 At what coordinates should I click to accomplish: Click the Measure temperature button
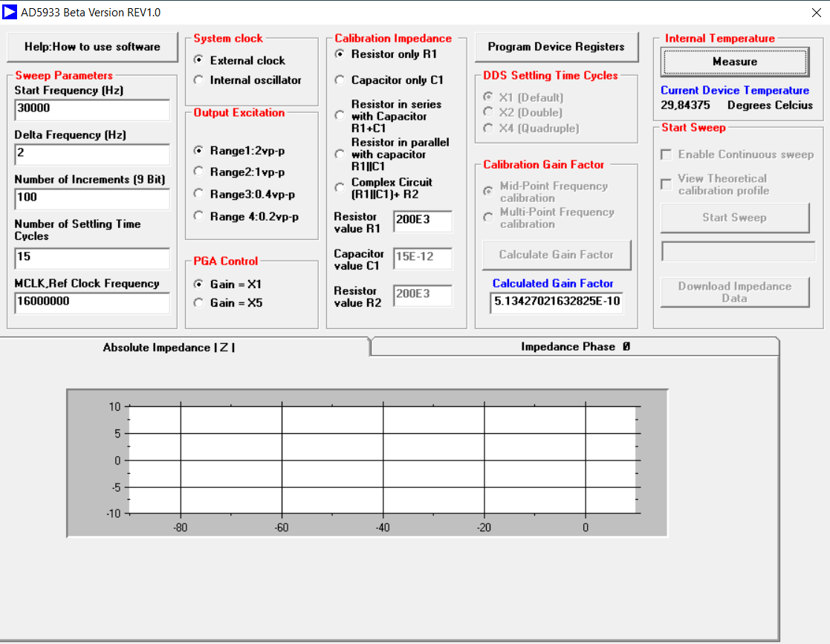coord(735,62)
